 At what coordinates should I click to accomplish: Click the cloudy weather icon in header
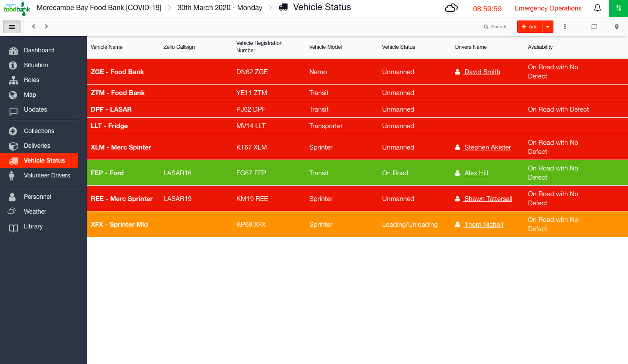pyautogui.click(x=451, y=8)
